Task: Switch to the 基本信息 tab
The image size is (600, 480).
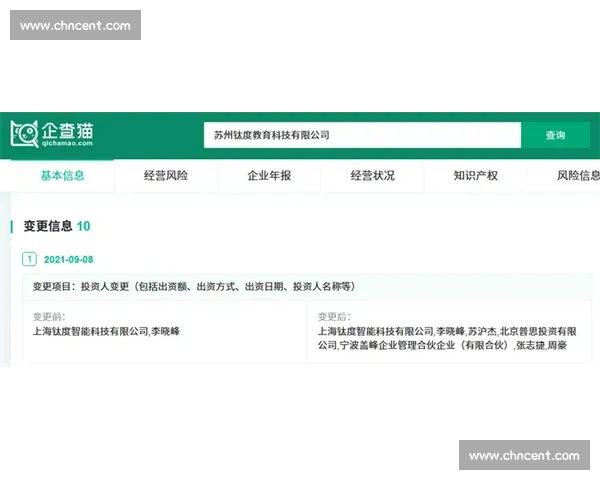Action: pos(62,176)
